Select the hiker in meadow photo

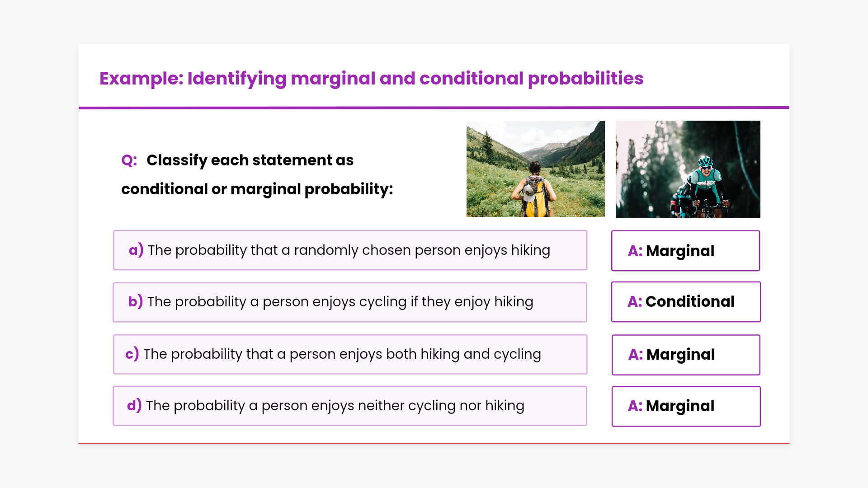[535, 169]
